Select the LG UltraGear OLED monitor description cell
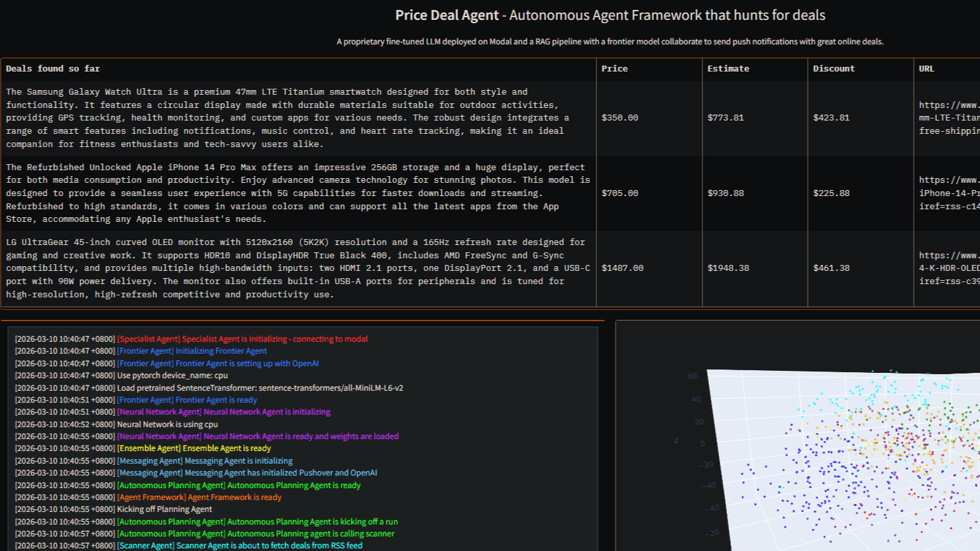This screenshot has width=980, height=551. pyautogui.click(x=298, y=268)
